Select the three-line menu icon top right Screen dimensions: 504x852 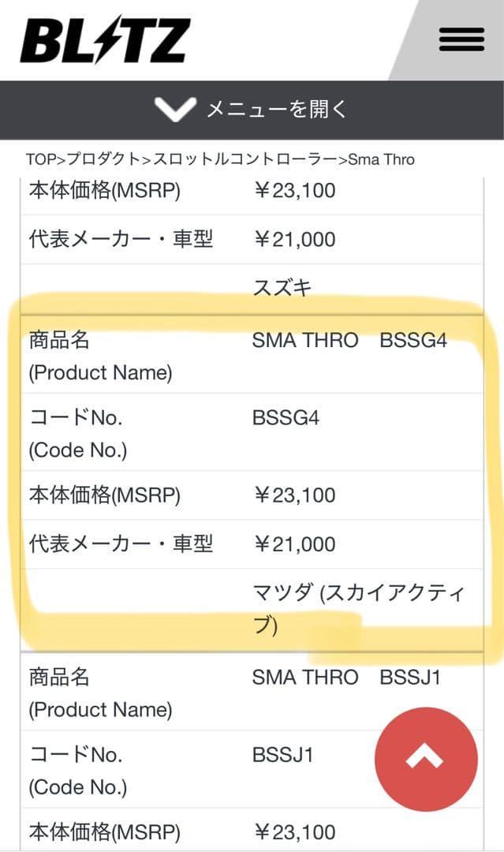[x=461, y=39]
